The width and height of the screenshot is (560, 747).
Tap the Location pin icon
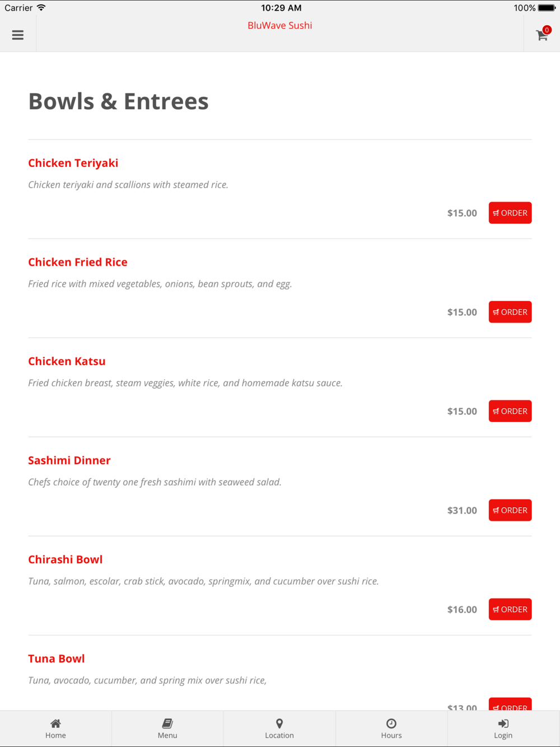point(279,723)
